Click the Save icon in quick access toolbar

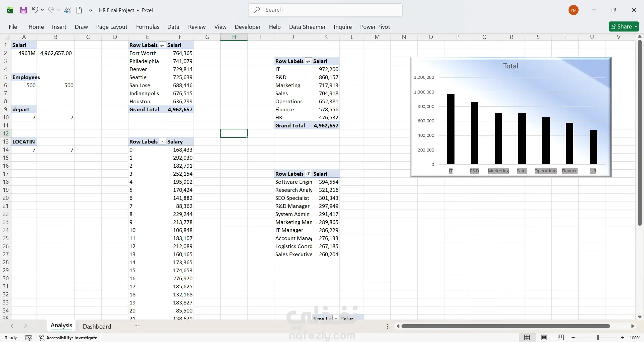(x=23, y=10)
